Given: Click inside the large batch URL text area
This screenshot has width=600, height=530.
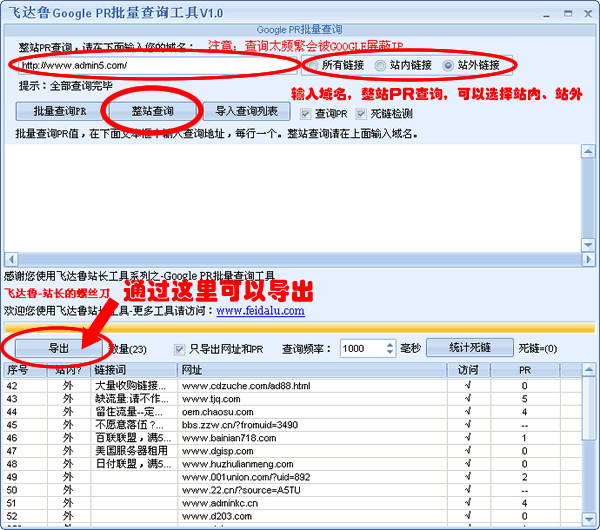Looking at the screenshot, I should click(x=293, y=198).
